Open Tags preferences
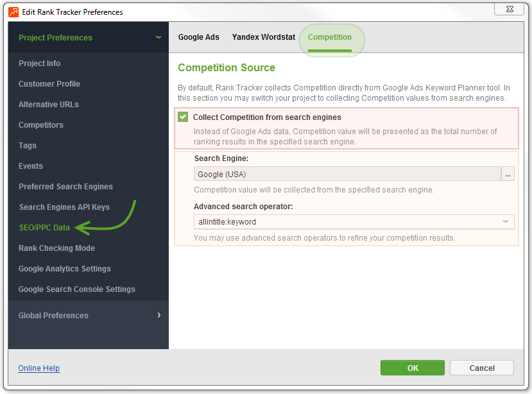Image resolution: width=532 pixels, height=394 pixels. [x=28, y=146]
